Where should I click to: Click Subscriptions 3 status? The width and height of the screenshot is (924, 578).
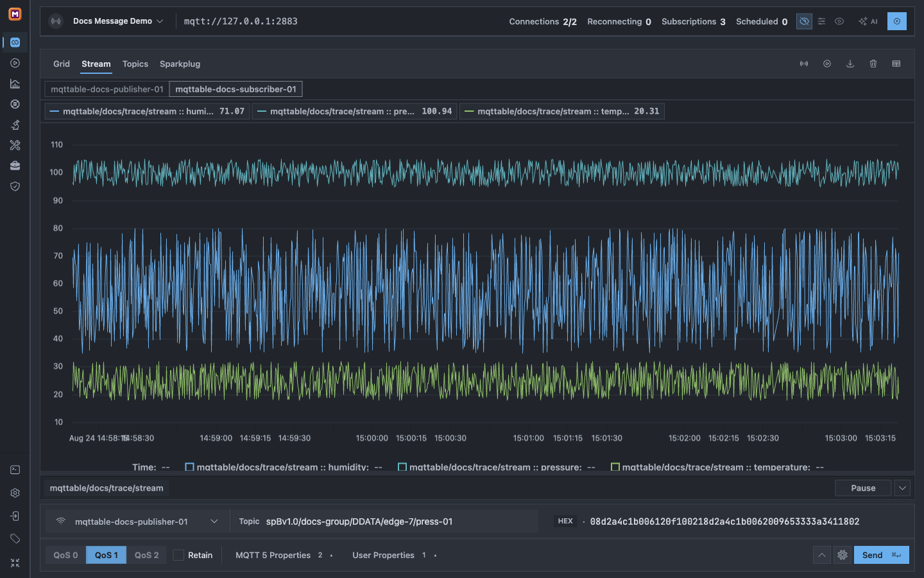[694, 21]
